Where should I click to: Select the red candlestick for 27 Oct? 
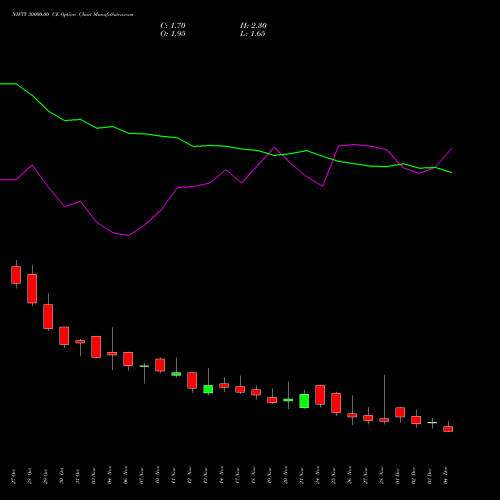pyautogui.click(x=16, y=275)
